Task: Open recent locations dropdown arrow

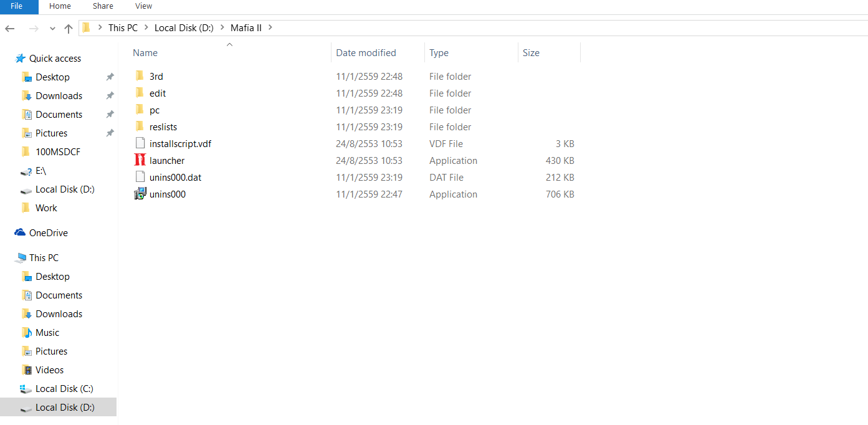Action: pyautogui.click(x=52, y=28)
